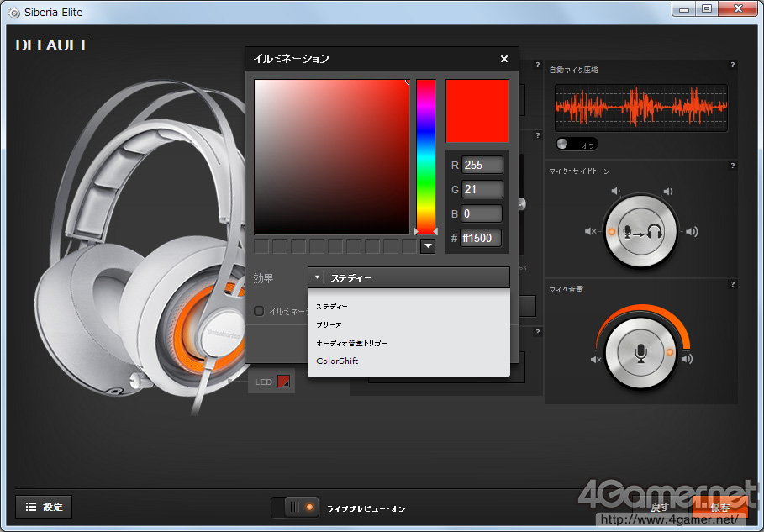Click the orange 保存 save button

pyautogui.click(x=719, y=508)
